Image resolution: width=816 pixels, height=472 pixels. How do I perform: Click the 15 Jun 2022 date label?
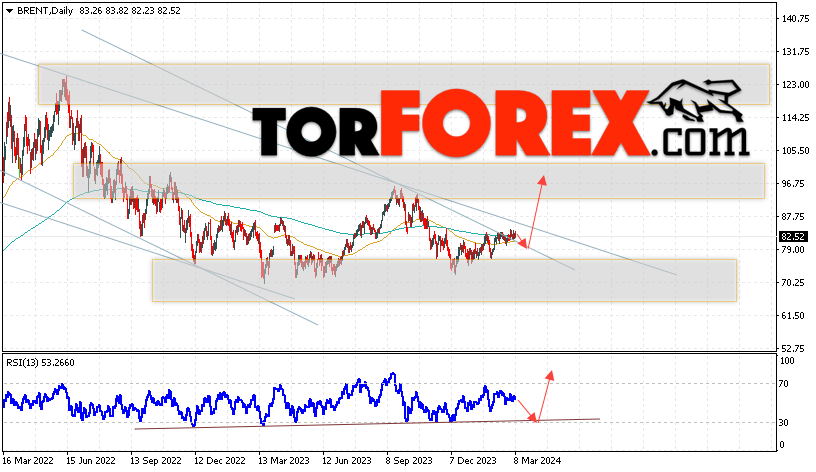click(x=91, y=461)
